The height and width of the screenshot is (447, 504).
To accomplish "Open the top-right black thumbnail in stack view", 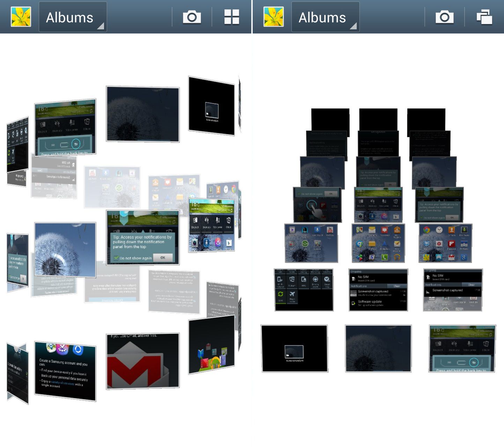I will click(426, 119).
